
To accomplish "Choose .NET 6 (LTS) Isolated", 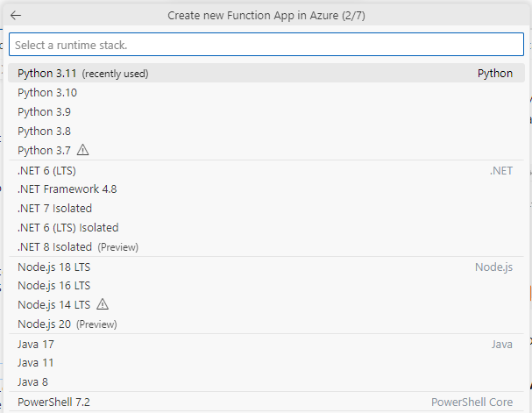I will click(266, 227).
